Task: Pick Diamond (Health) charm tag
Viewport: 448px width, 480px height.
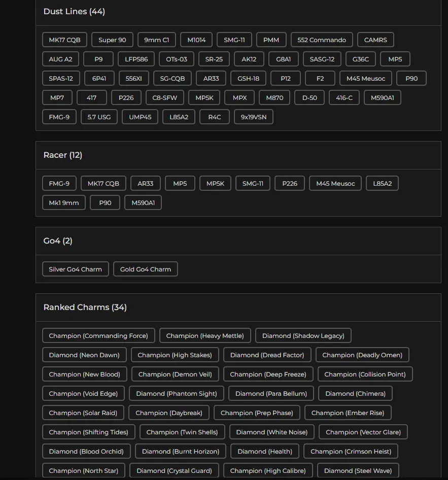Action: click(x=265, y=451)
